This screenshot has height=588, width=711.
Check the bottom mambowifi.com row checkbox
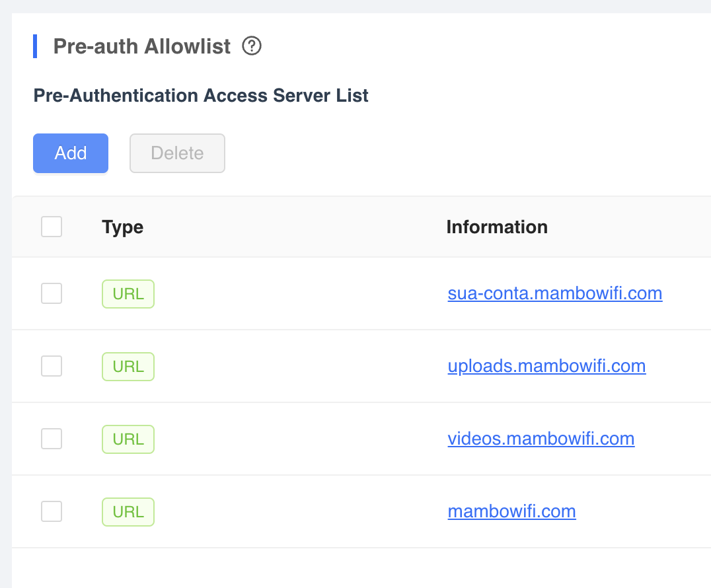52,511
